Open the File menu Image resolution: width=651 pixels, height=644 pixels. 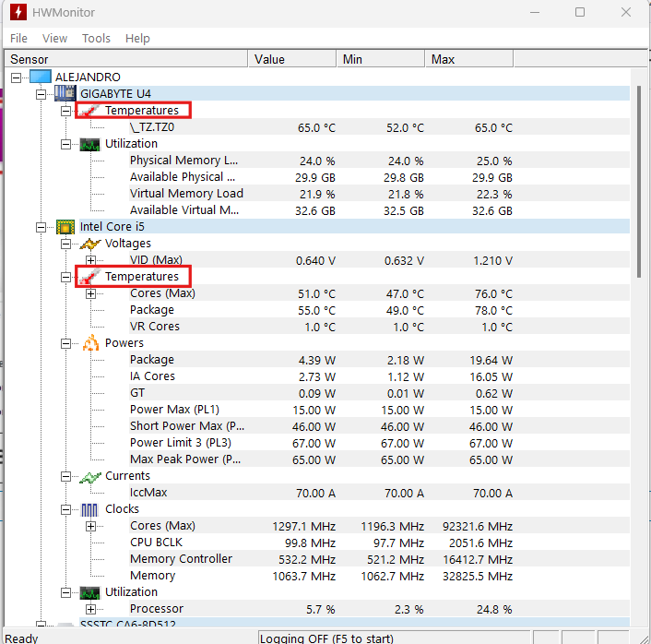pyautogui.click(x=18, y=38)
